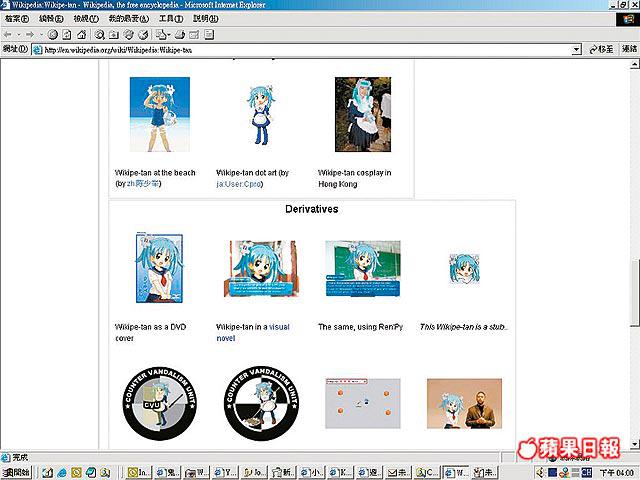Open the 檔案(F) menu
The image size is (640, 480).
pyautogui.click(x=16, y=19)
